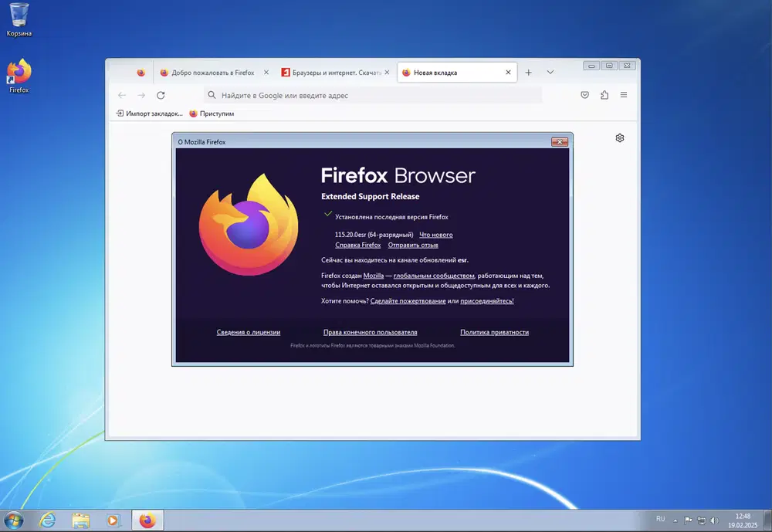
Task: Open the Firefox hamburger application menu
Action: coord(623,95)
